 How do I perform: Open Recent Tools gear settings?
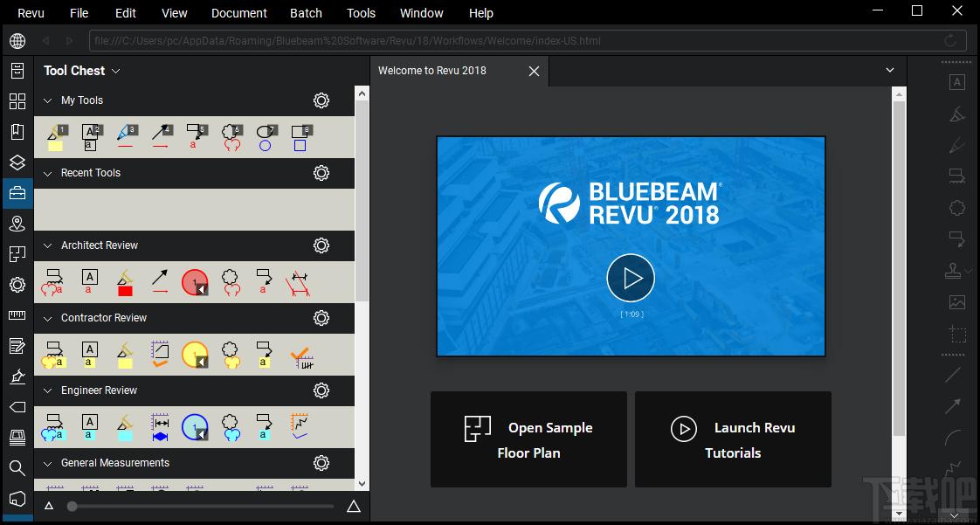pyautogui.click(x=321, y=173)
